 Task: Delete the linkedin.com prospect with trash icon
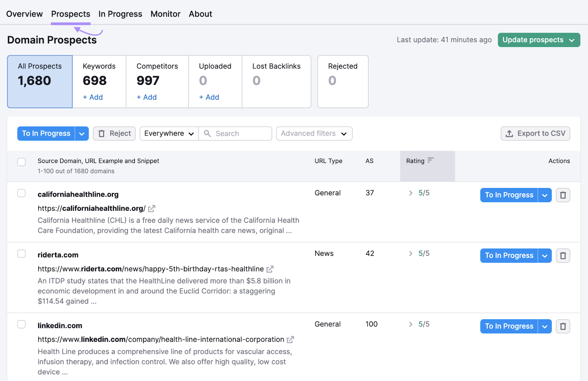[x=563, y=326]
